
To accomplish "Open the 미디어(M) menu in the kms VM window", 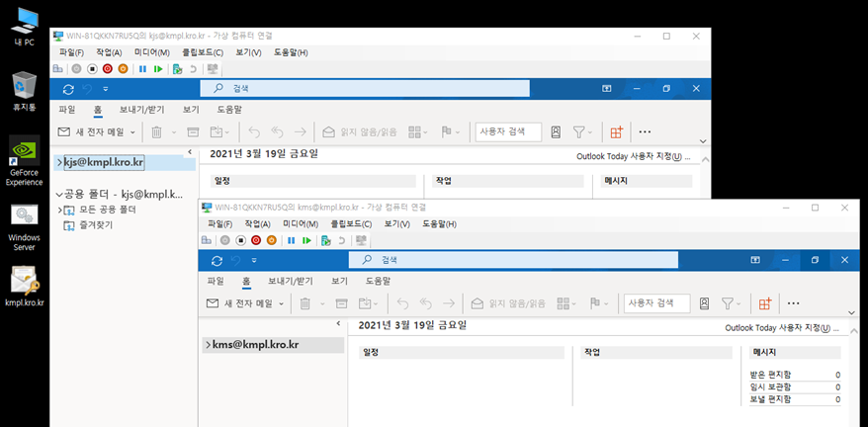I will tap(301, 223).
